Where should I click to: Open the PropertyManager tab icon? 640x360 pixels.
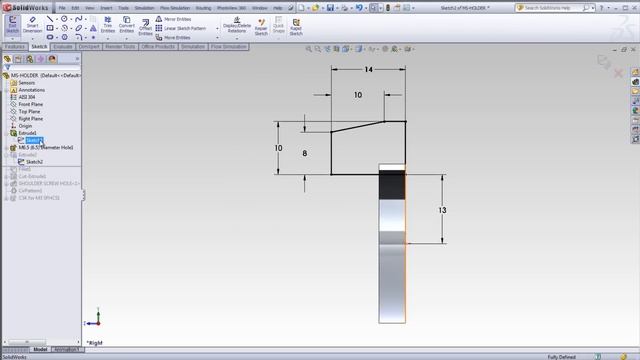coord(18,59)
